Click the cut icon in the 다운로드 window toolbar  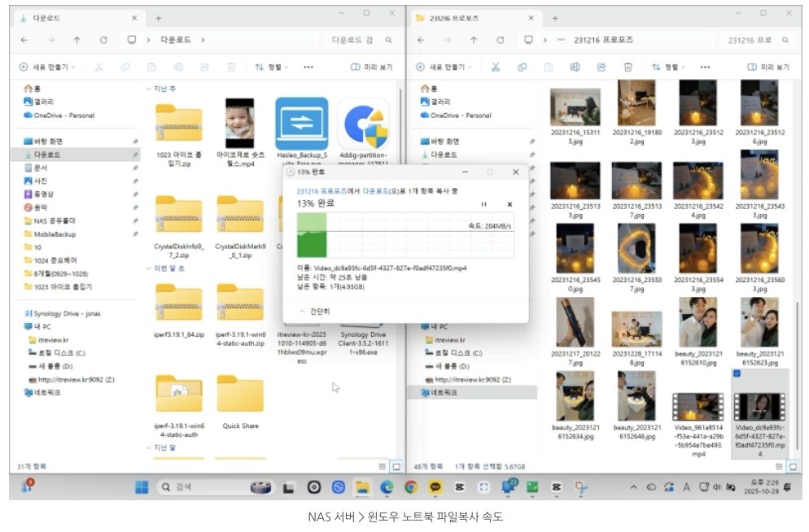(x=98, y=68)
